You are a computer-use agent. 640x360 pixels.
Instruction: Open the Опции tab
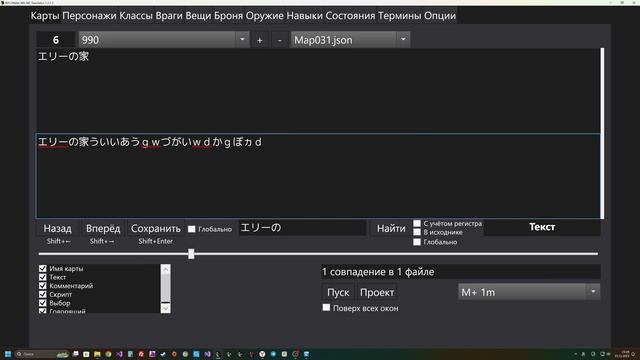tap(440, 16)
